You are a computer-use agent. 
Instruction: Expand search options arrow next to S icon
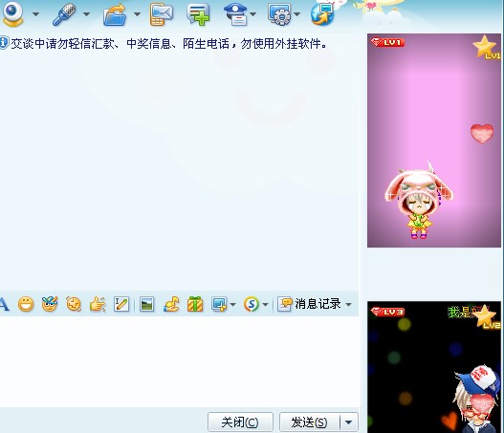266,304
